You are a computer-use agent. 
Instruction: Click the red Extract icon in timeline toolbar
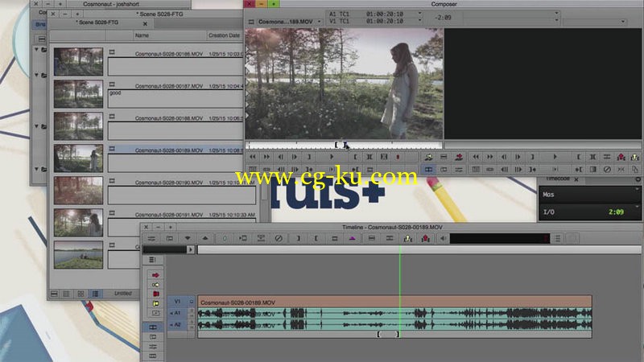tap(426, 238)
